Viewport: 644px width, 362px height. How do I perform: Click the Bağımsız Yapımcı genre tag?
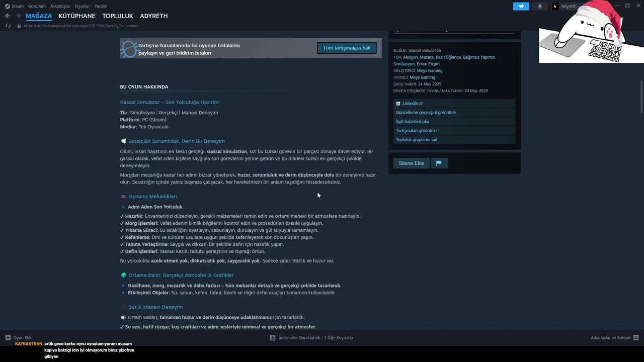pyautogui.click(x=479, y=57)
